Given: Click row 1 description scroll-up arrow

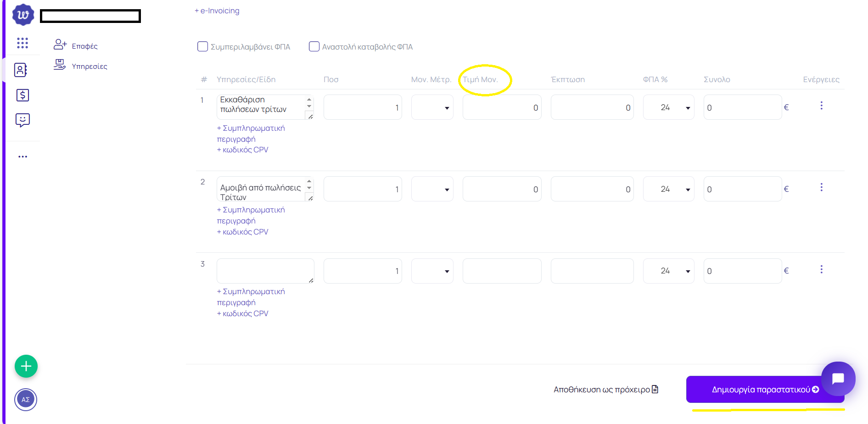Looking at the screenshot, I should 309,99.
